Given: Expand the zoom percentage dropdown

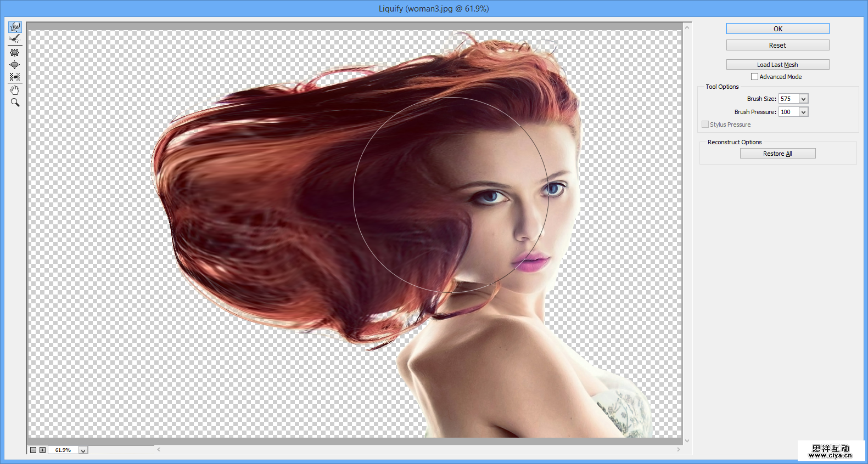Looking at the screenshot, I should pos(83,450).
